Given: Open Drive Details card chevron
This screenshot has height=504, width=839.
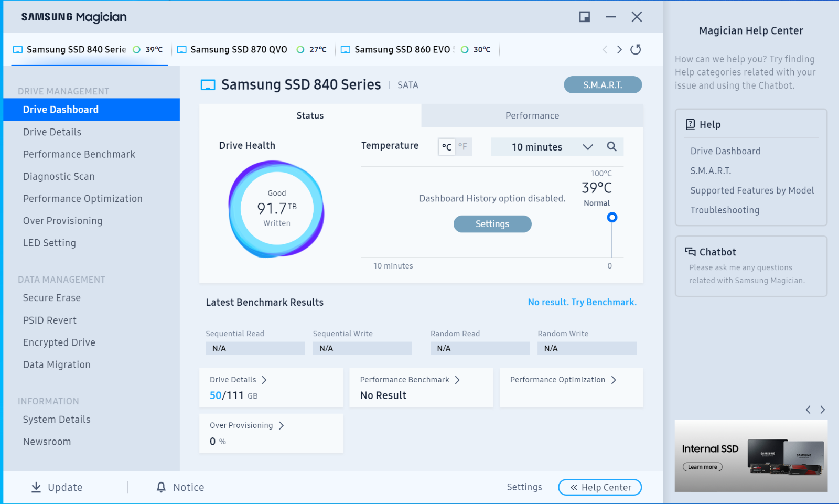Looking at the screenshot, I should coord(264,380).
